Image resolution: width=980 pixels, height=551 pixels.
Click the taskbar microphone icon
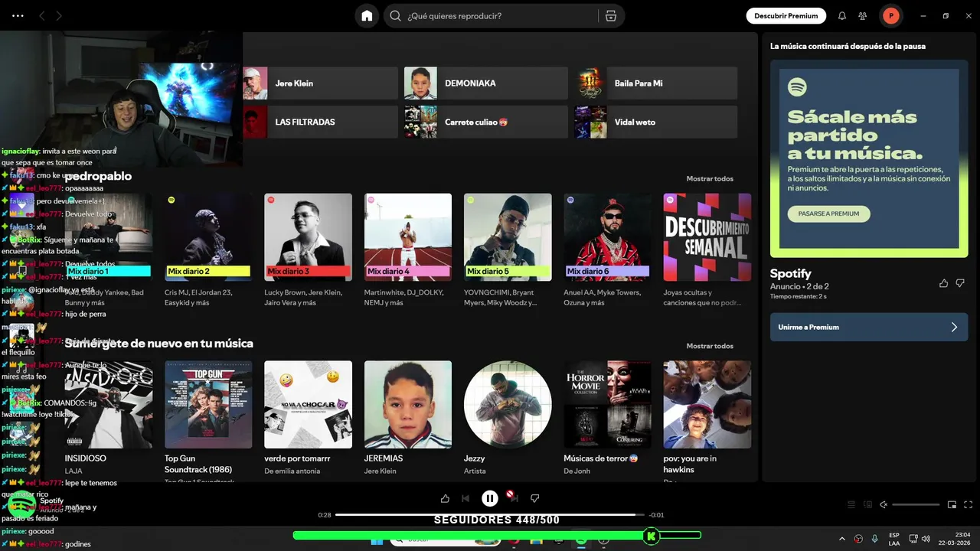tap(875, 539)
